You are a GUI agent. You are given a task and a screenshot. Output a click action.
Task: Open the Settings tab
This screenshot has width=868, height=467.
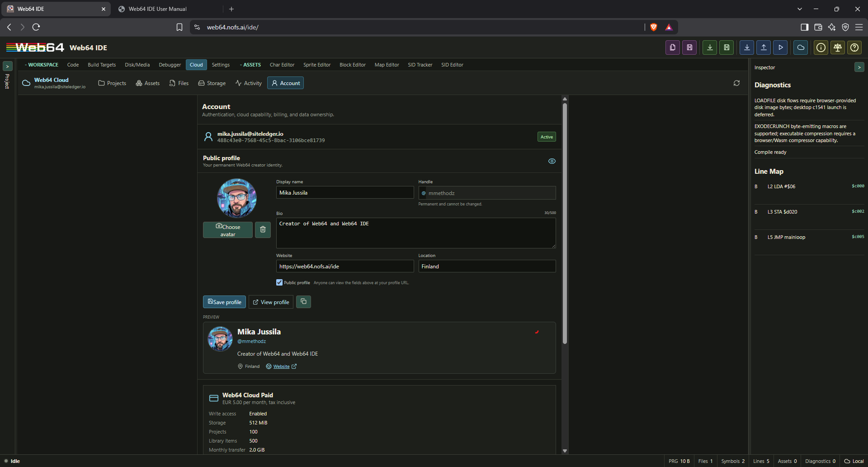coord(221,65)
